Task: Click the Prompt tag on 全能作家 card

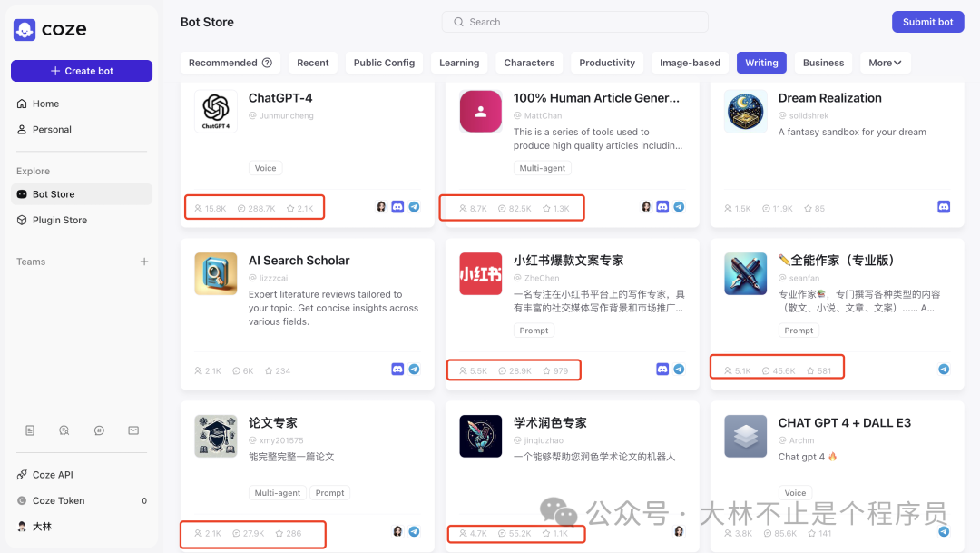Action: [799, 331]
